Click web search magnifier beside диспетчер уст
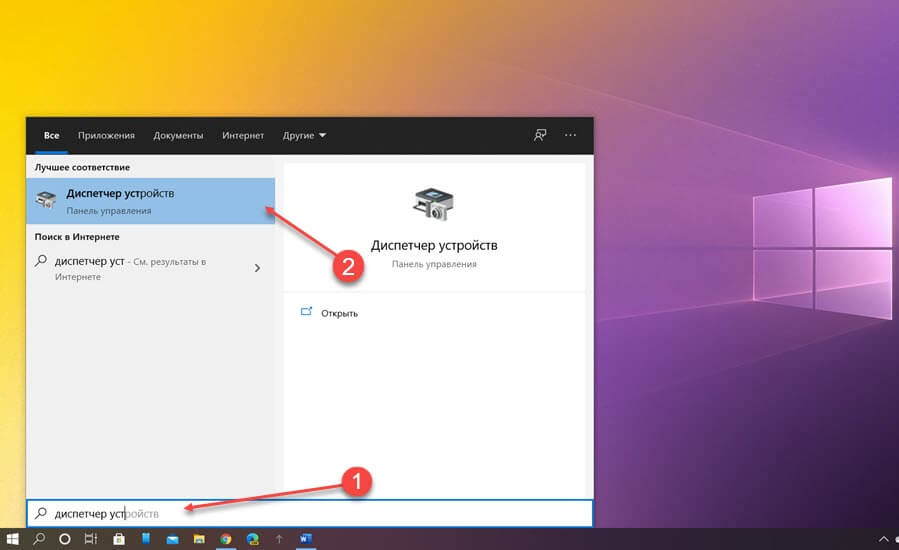This screenshot has height=550, width=899. [41, 261]
